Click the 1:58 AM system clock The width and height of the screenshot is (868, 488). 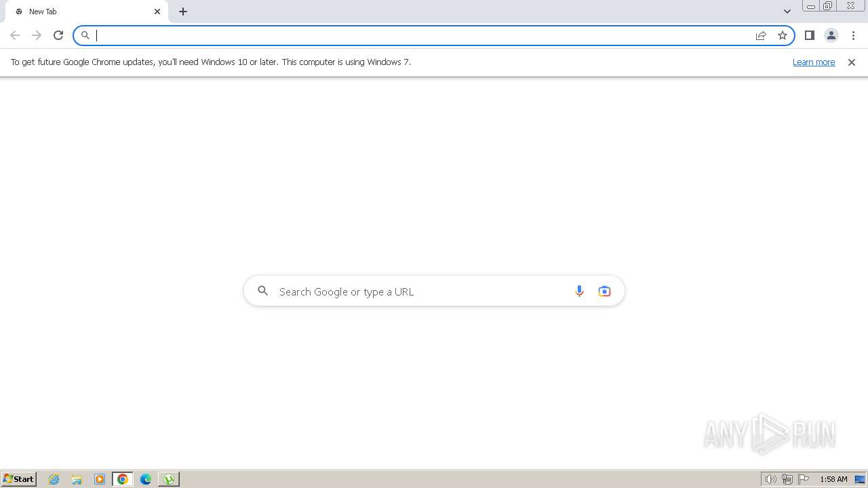coord(833,479)
